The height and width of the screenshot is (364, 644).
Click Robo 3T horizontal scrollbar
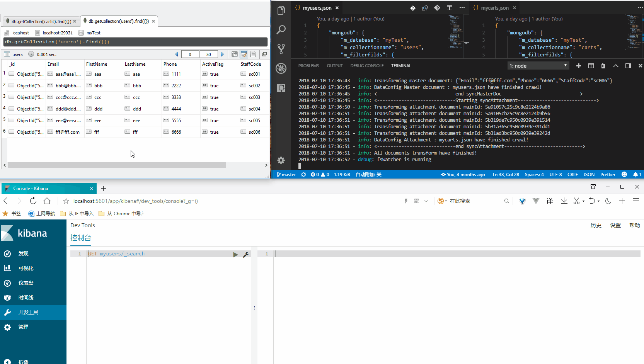(117, 165)
